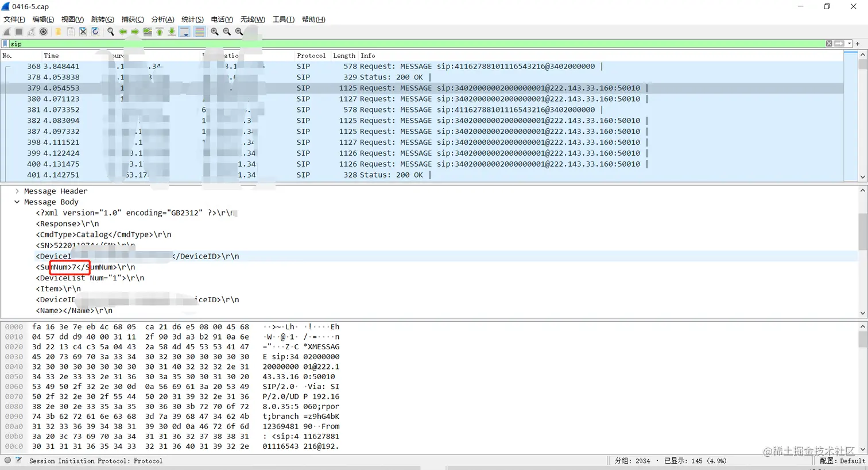Sort packets by the Time column
This screenshot has width=868, height=470.
pos(51,56)
